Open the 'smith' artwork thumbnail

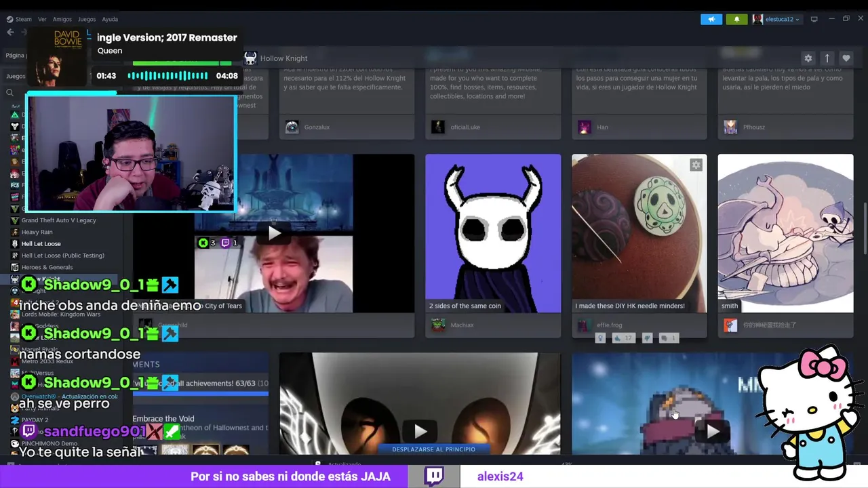pyautogui.click(x=785, y=233)
